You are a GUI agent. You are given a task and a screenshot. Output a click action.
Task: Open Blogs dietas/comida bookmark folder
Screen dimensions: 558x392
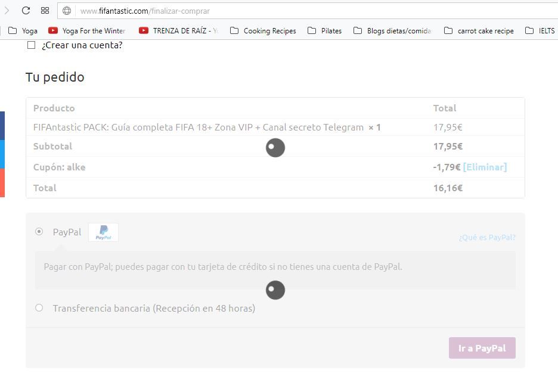pyautogui.click(x=392, y=30)
